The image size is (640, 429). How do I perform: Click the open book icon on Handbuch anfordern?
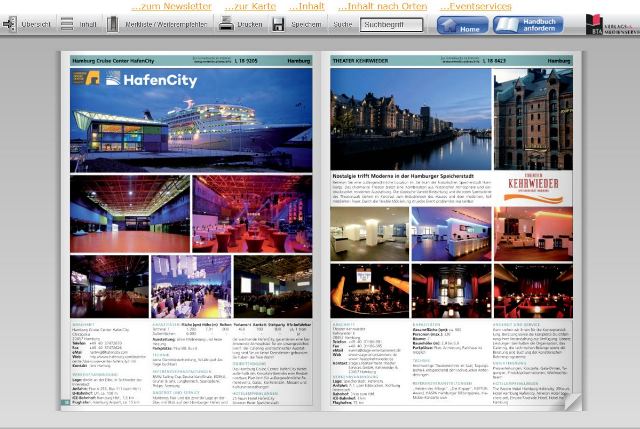coord(507,25)
